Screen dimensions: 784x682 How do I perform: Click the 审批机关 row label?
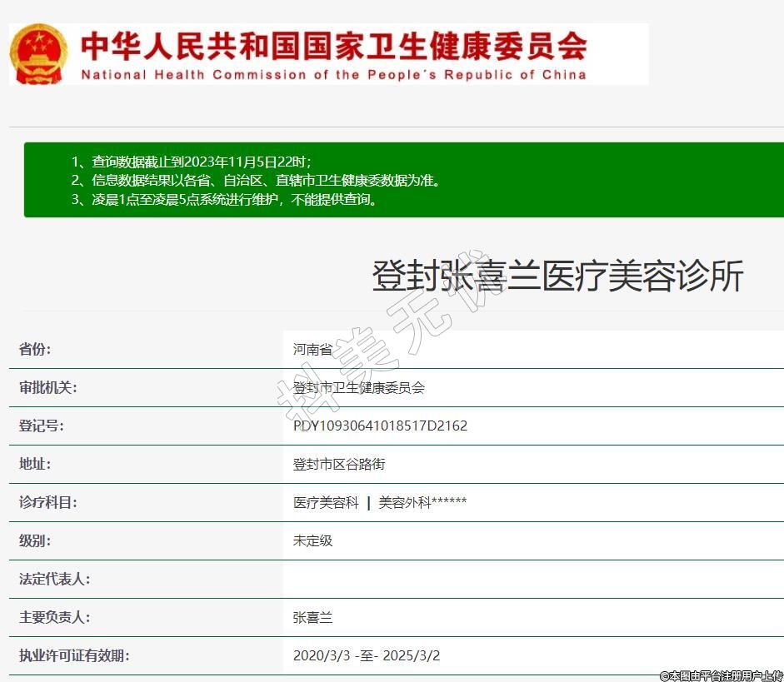tap(48, 388)
